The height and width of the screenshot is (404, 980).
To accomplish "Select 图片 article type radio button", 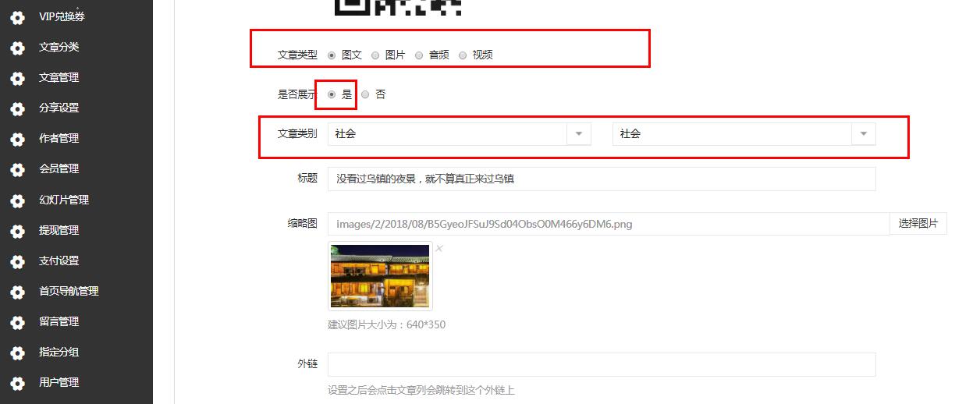I will click(376, 55).
